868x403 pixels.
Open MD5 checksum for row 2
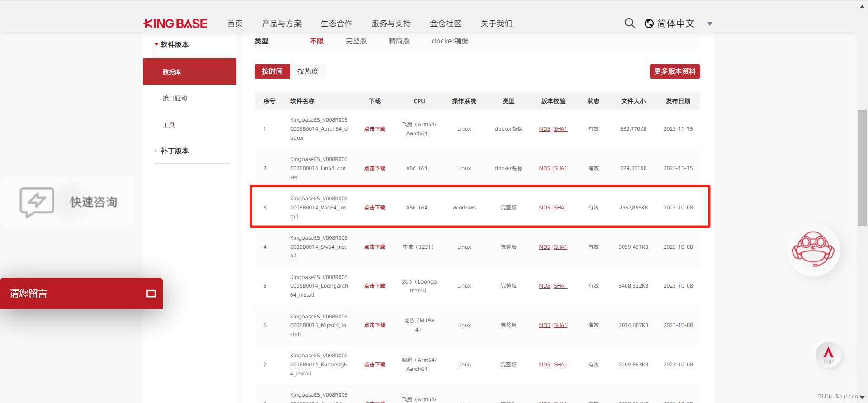click(x=544, y=168)
